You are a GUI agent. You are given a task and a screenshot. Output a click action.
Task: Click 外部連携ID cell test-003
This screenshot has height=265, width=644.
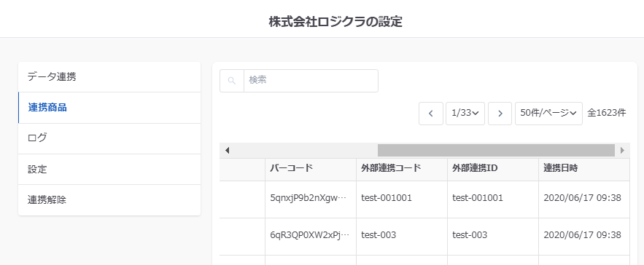(x=493, y=237)
